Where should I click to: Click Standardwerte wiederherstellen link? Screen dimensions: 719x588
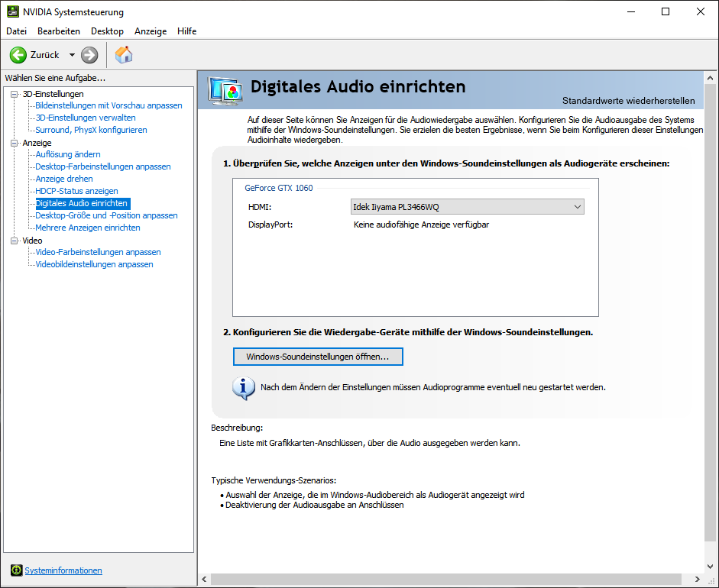pyautogui.click(x=628, y=100)
